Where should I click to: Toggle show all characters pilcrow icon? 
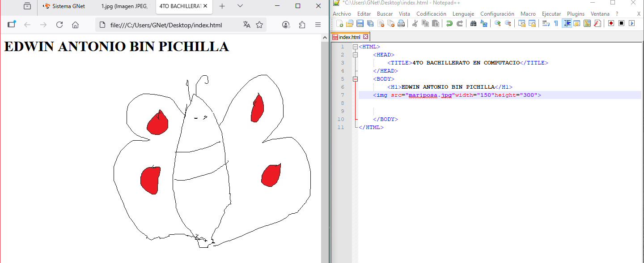[x=556, y=23]
